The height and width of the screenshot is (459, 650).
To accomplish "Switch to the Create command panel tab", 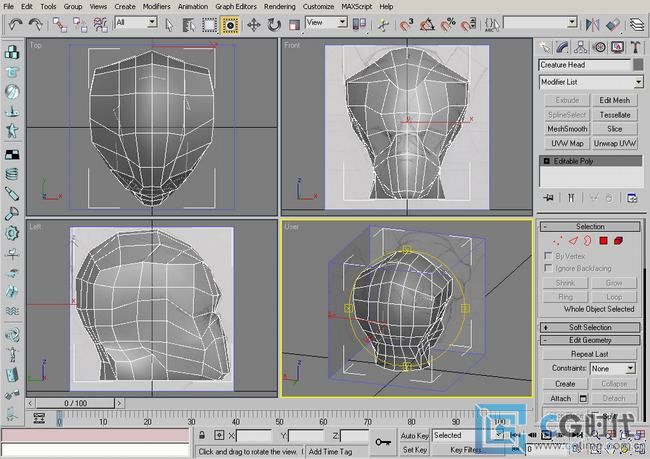I will [x=544, y=47].
